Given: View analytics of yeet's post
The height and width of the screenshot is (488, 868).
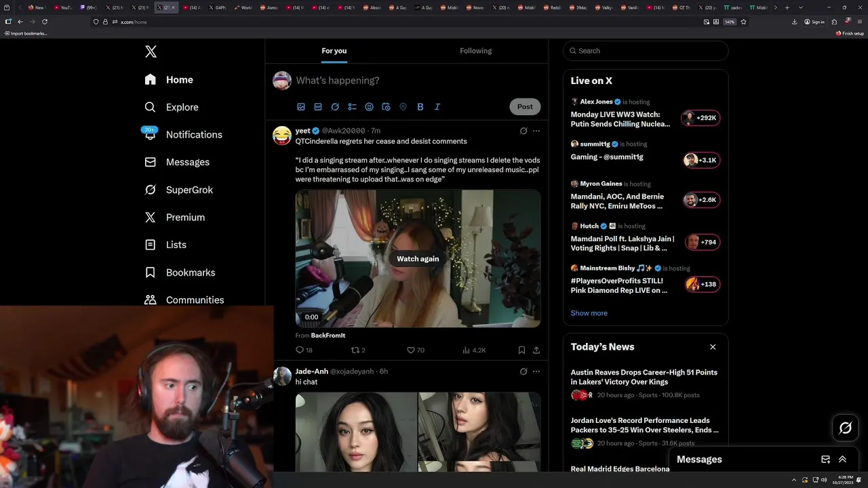Looking at the screenshot, I should pyautogui.click(x=474, y=350).
